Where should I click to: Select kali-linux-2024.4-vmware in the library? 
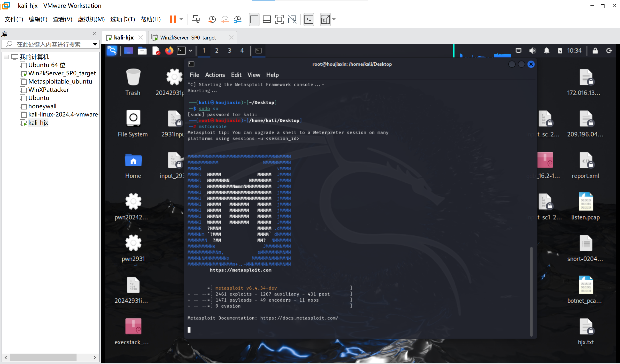click(x=59, y=114)
